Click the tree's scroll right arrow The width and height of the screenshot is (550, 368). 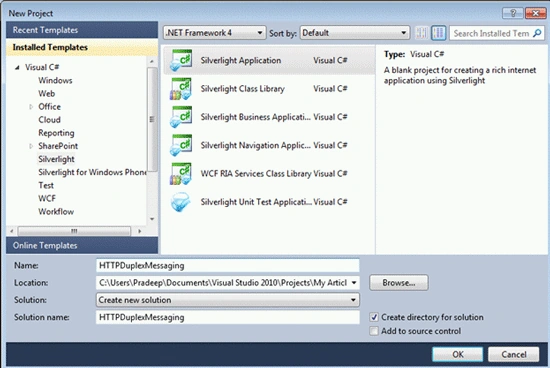point(140,231)
